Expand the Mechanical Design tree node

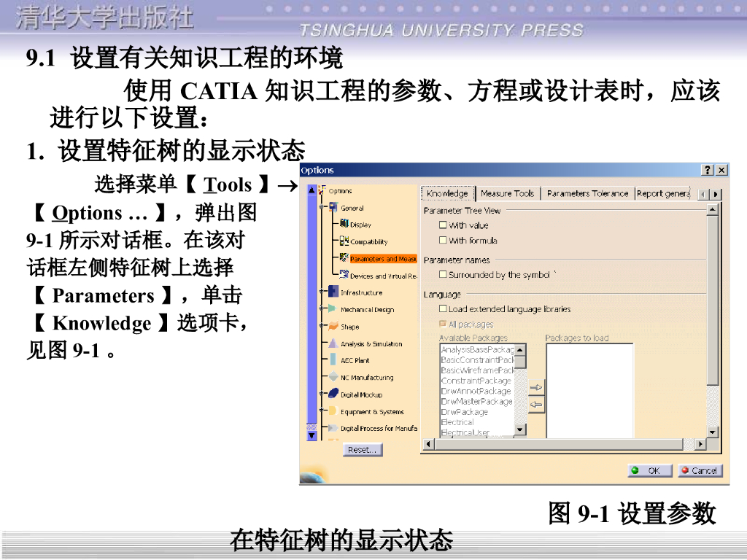[x=322, y=308]
